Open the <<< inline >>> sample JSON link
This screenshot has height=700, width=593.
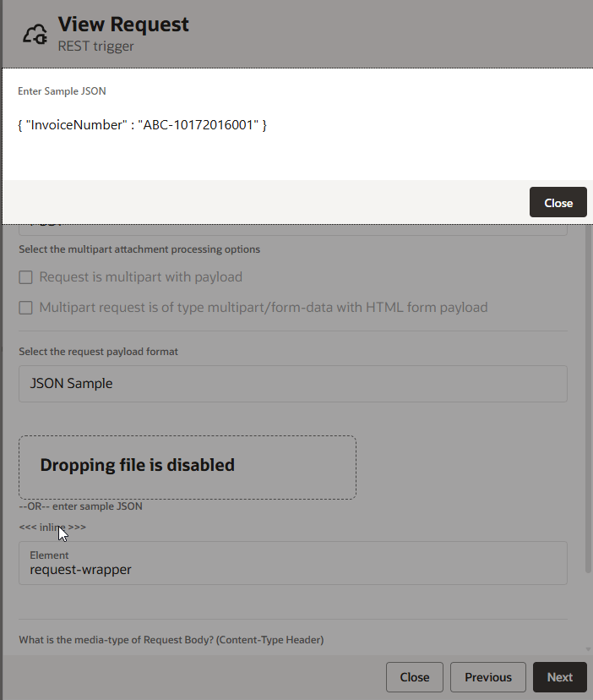[x=52, y=528]
